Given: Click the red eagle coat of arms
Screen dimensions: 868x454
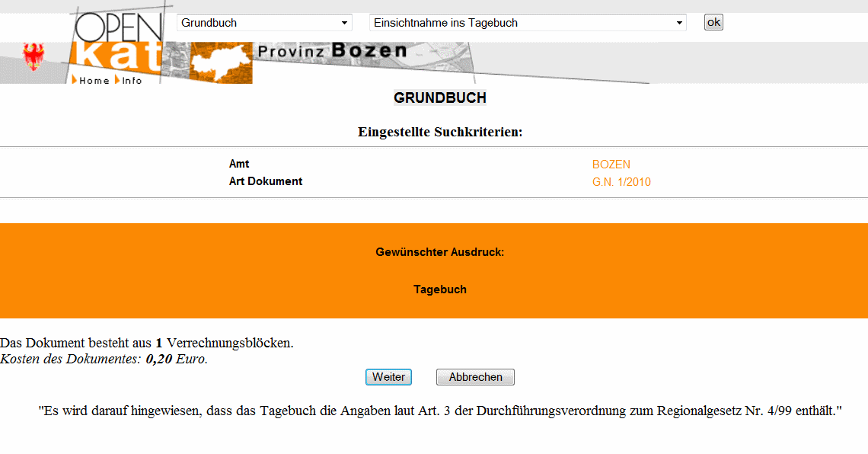Looking at the screenshot, I should click(34, 56).
